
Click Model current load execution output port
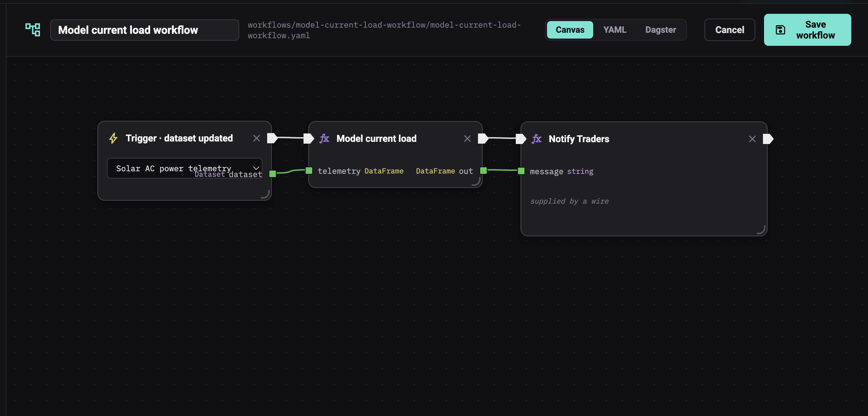tap(483, 139)
